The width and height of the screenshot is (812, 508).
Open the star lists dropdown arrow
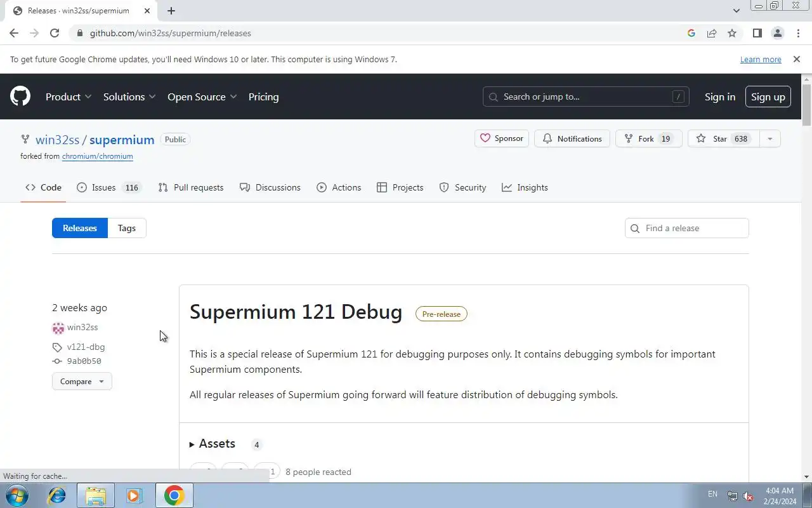pos(769,138)
